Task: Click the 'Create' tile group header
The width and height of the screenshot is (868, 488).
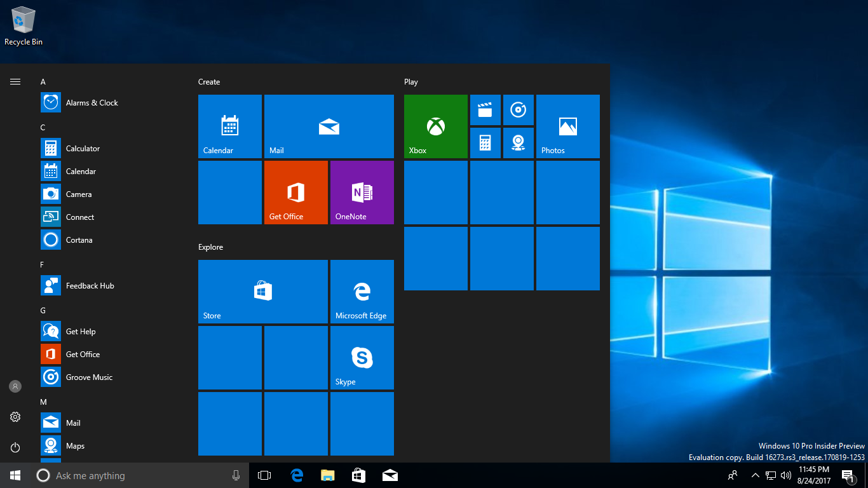Action: [209, 82]
